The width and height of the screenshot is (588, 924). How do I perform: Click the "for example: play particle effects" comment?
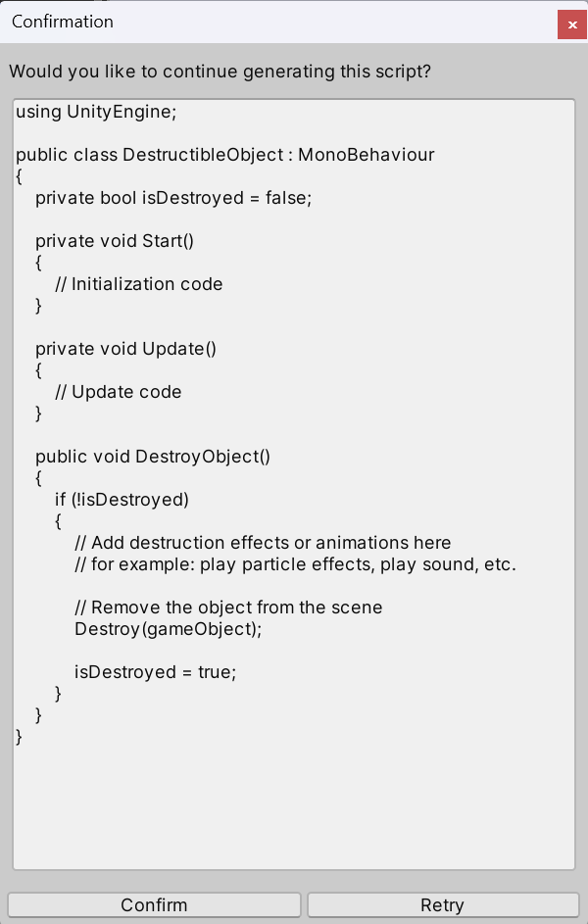pyautogui.click(x=295, y=564)
